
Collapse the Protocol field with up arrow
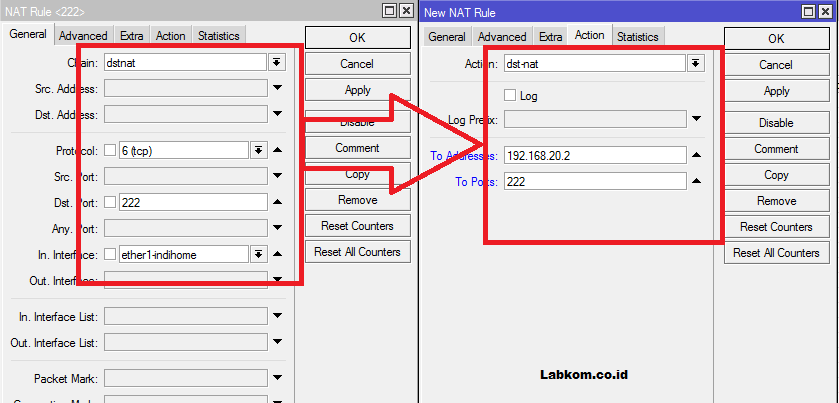click(x=277, y=150)
